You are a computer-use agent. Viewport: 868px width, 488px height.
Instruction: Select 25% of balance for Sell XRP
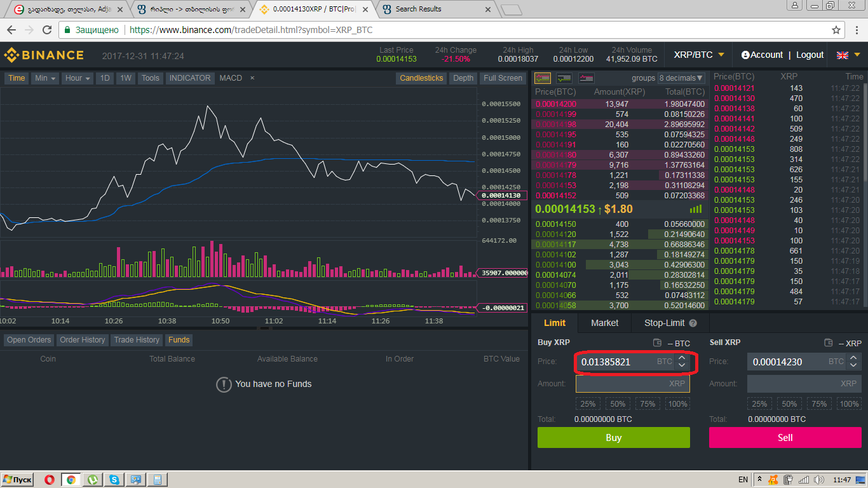point(759,403)
